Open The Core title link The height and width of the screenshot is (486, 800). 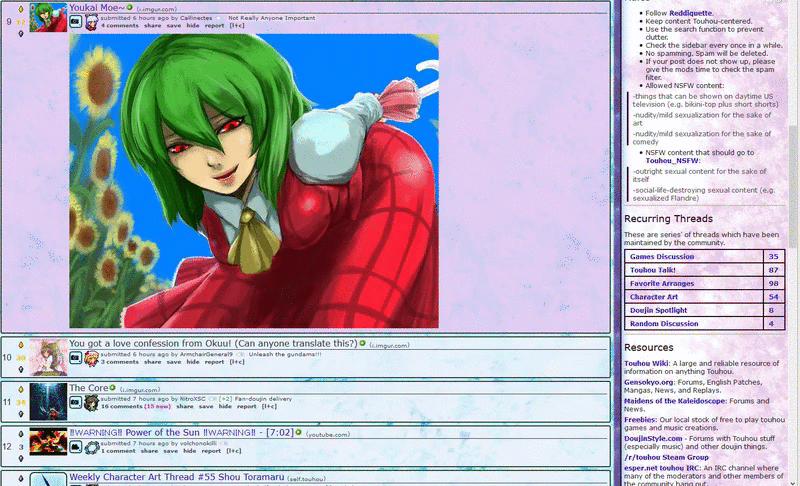(x=89, y=388)
